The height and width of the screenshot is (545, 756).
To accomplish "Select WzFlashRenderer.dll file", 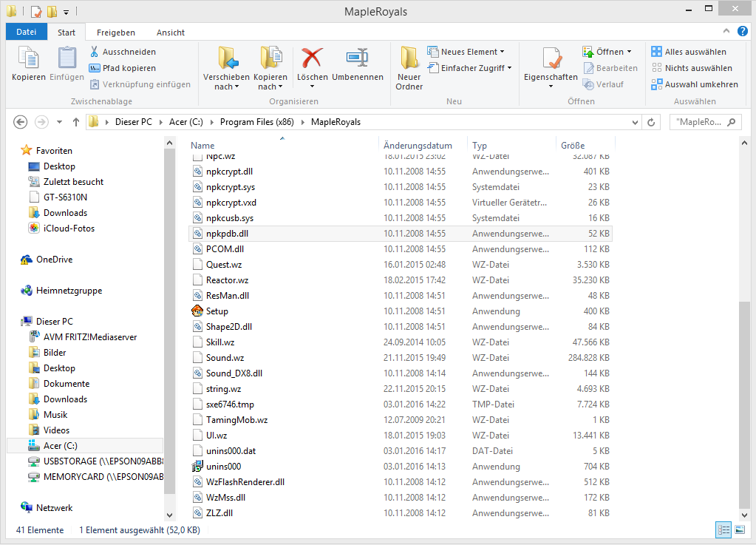I will point(401,482).
